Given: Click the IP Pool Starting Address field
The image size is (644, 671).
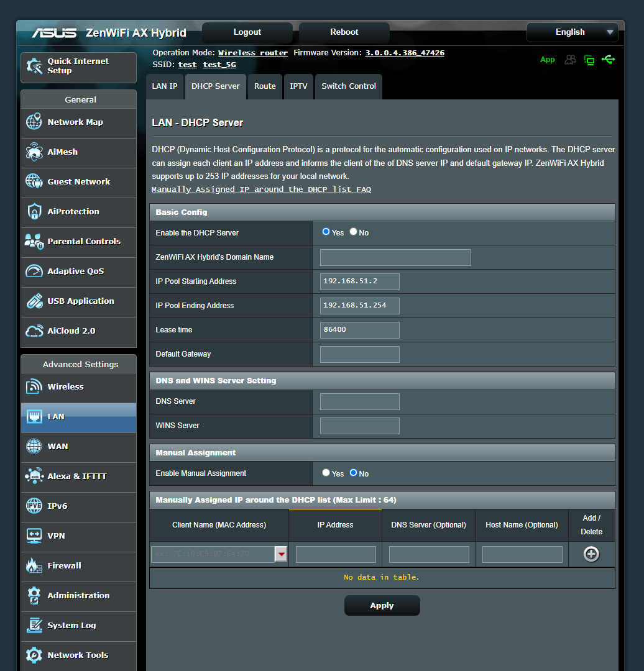Looking at the screenshot, I should tap(359, 281).
